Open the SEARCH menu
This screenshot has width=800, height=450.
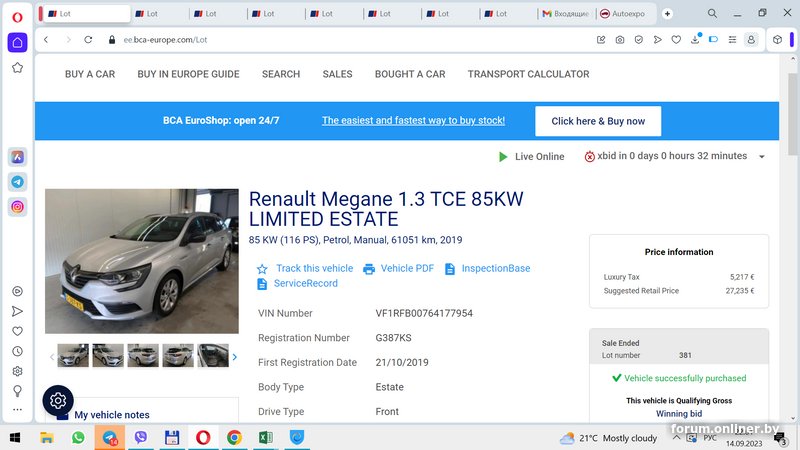[281, 74]
